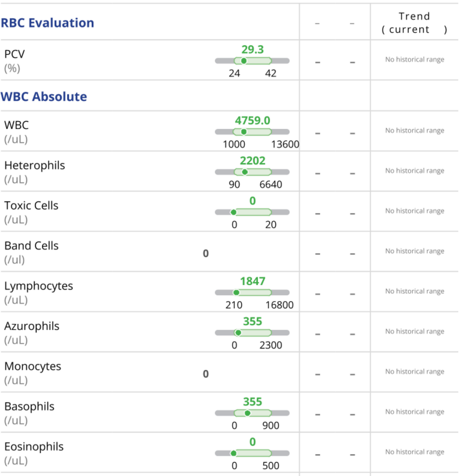The height and width of the screenshot is (476, 471).
Task: Click the RBC Evaluation section heading
Action: (47, 23)
